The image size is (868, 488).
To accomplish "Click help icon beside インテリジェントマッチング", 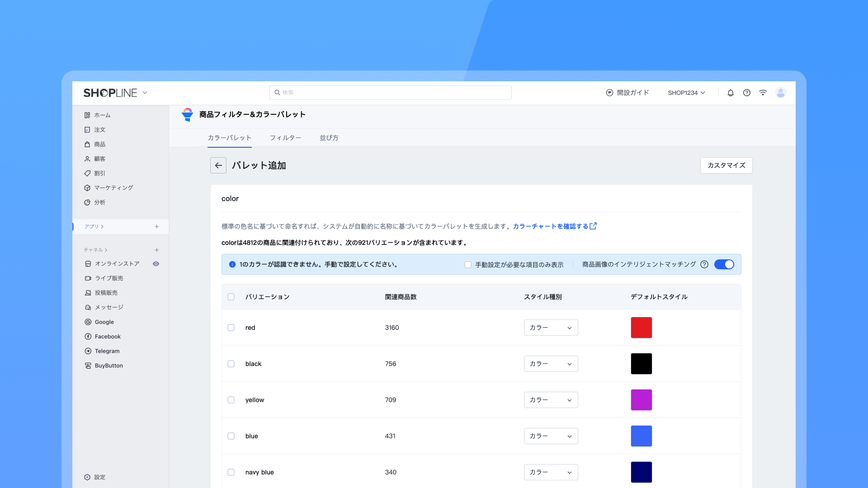I will (704, 264).
